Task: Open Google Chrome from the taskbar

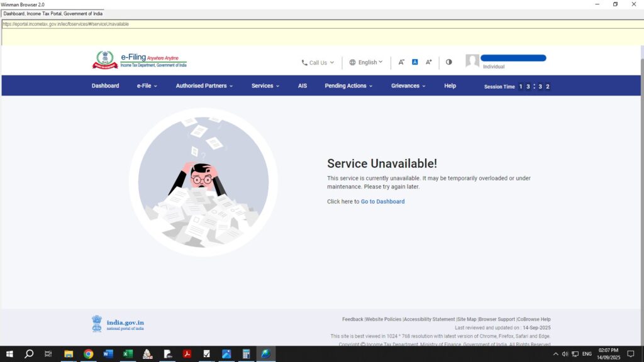Action: point(88,354)
